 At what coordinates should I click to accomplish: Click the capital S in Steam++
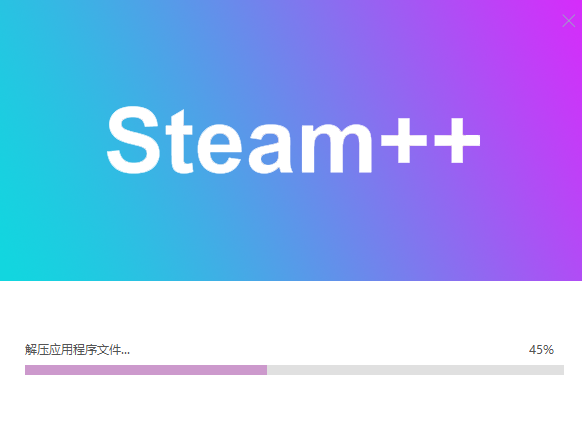[x=133, y=140]
